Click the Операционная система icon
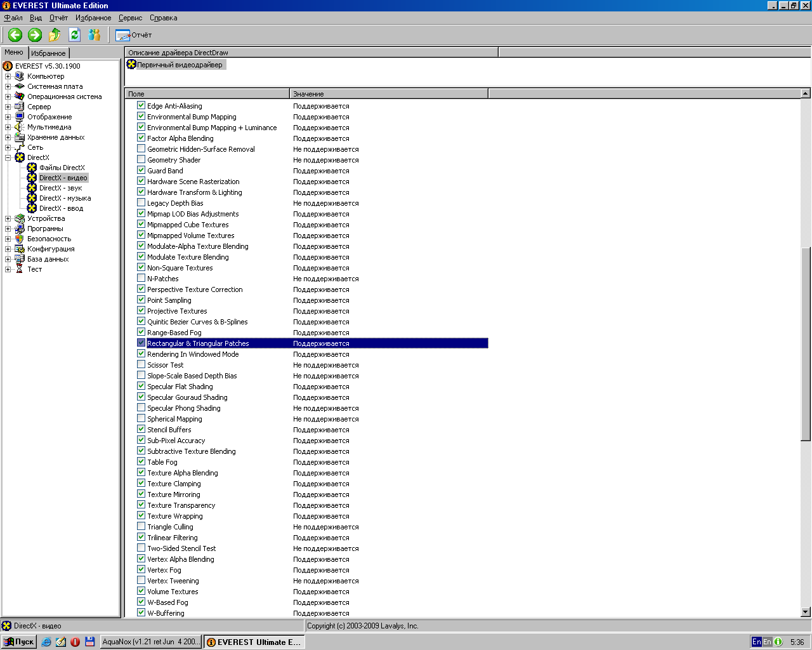This screenshot has width=812, height=650. click(20, 96)
